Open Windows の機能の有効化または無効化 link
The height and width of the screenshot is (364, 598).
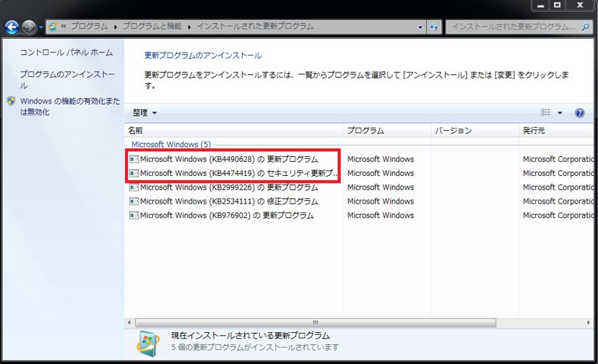point(70,106)
